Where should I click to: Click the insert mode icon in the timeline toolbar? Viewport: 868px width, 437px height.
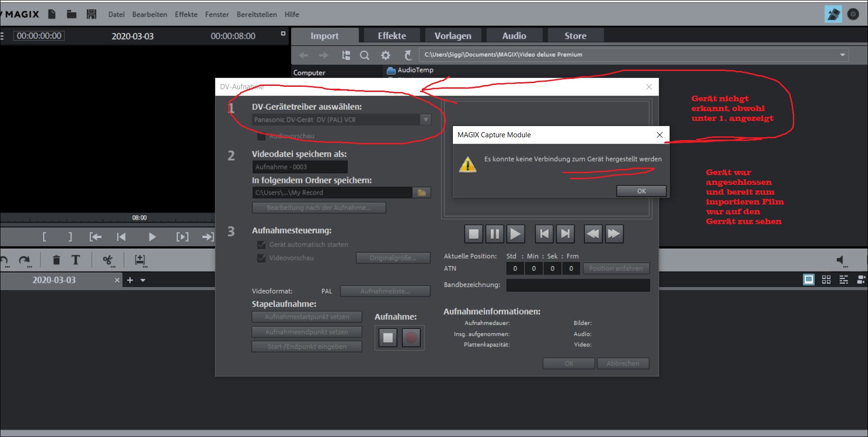(x=140, y=260)
